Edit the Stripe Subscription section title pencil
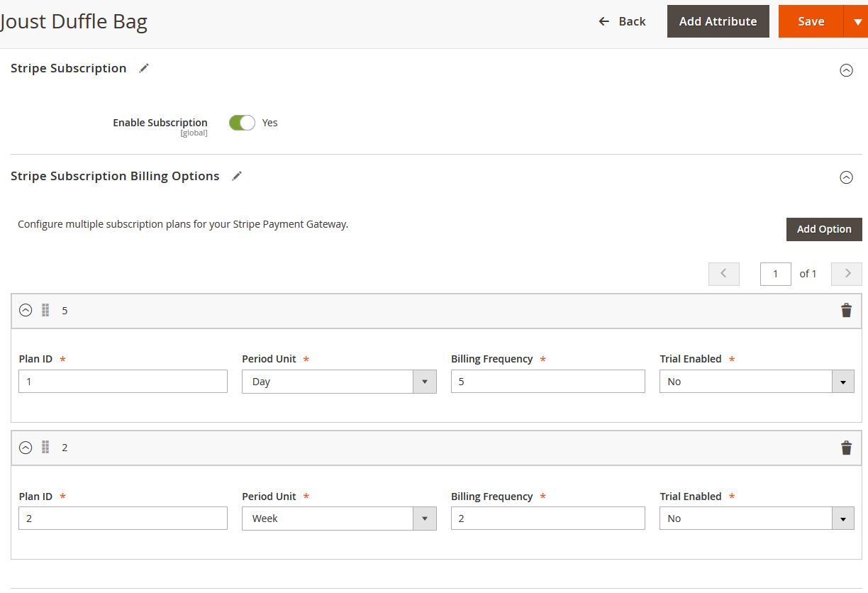This screenshot has height=593, width=868. pyautogui.click(x=144, y=68)
